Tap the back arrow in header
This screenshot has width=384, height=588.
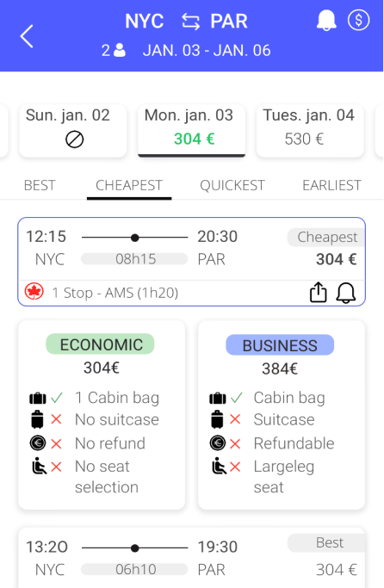(x=27, y=36)
